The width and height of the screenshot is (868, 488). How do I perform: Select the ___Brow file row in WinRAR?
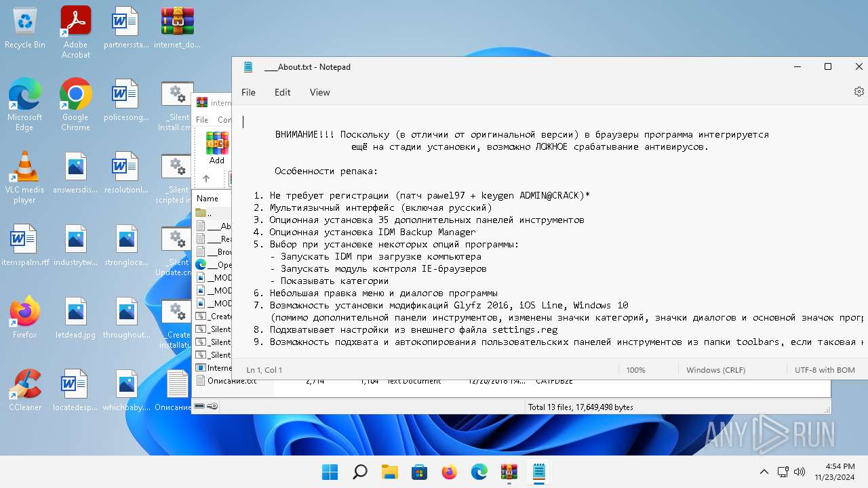213,251
